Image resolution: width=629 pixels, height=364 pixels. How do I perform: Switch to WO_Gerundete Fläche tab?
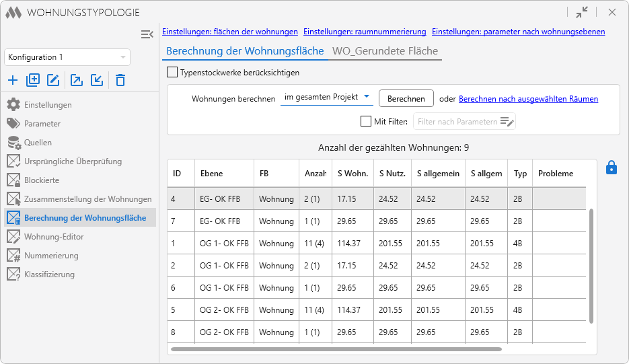(385, 51)
